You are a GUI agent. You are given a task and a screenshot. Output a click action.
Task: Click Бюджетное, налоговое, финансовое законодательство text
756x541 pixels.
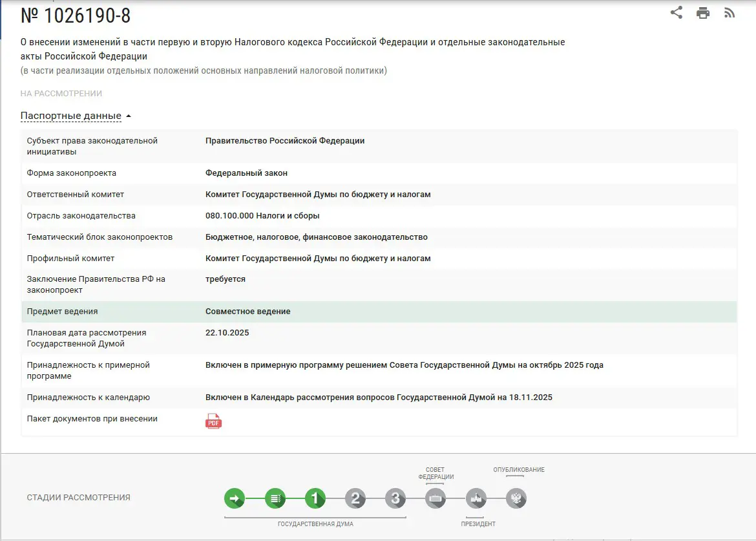[x=316, y=237]
